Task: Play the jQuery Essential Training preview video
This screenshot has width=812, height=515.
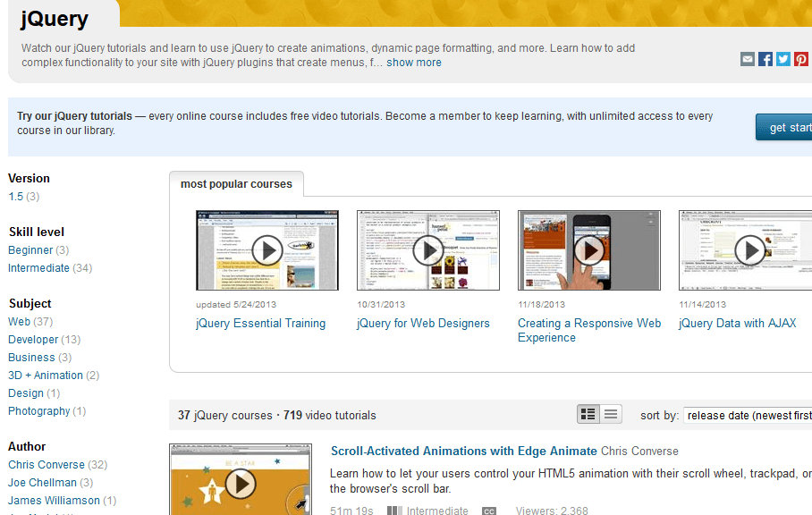Action: tap(267, 250)
